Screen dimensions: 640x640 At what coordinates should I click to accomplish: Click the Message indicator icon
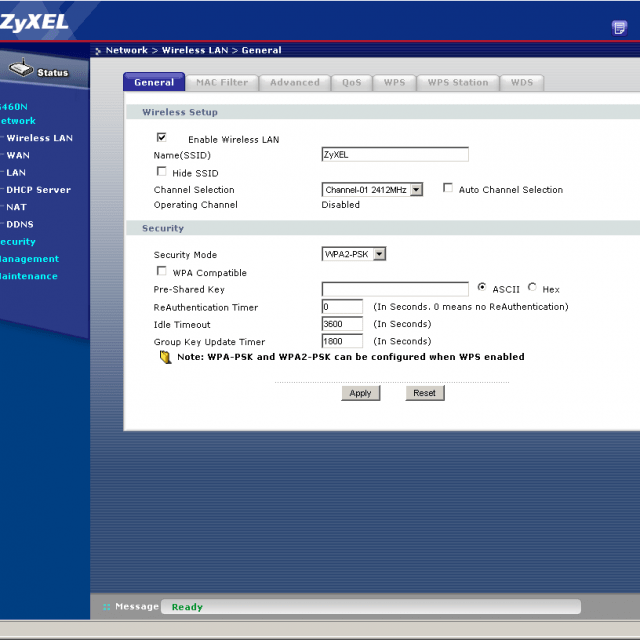click(x=107, y=607)
